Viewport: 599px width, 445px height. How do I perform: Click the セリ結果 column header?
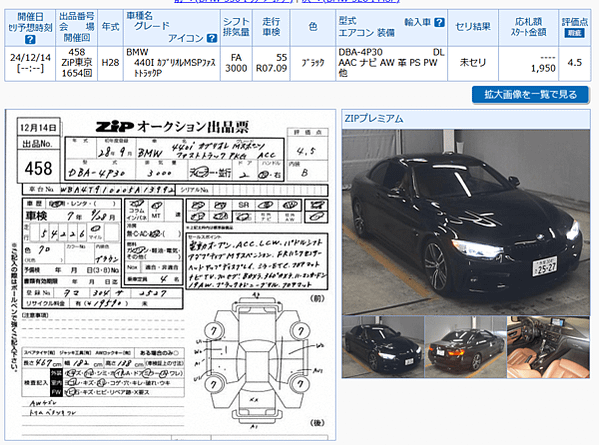pyautogui.click(x=473, y=28)
